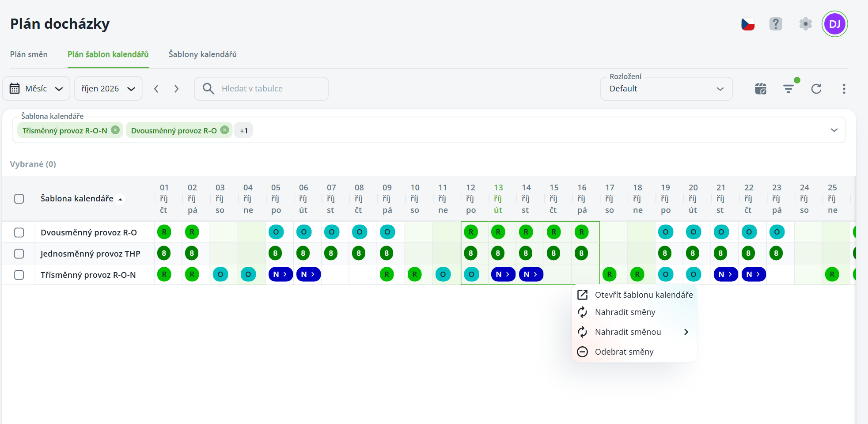Click the Vybrané (0) label

[33, 164]
